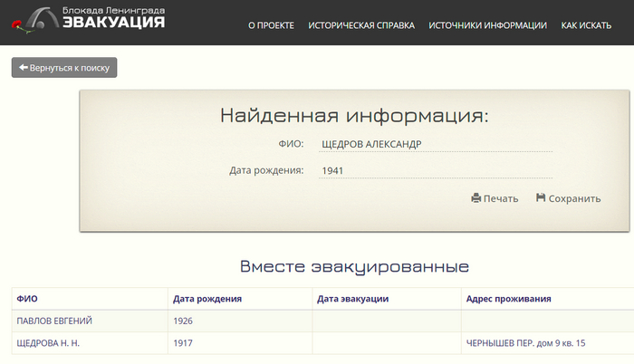Click the floppy disk save icon
634x364 pixels.
pos(541,197)
